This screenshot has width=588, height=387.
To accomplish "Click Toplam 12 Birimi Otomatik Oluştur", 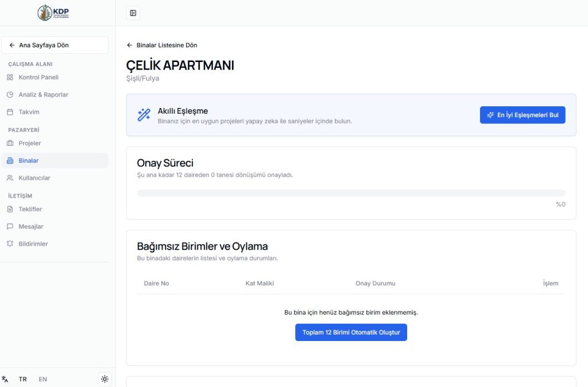I will coord(351,332).
